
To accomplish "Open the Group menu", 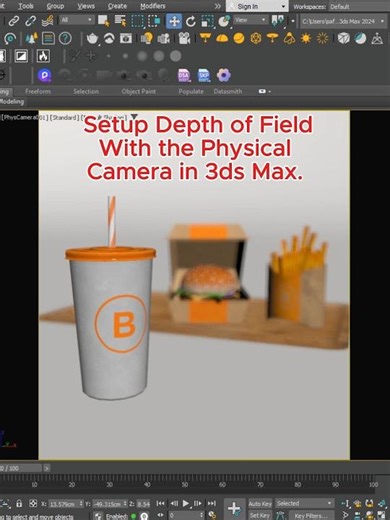I will (x=55, y=6).
